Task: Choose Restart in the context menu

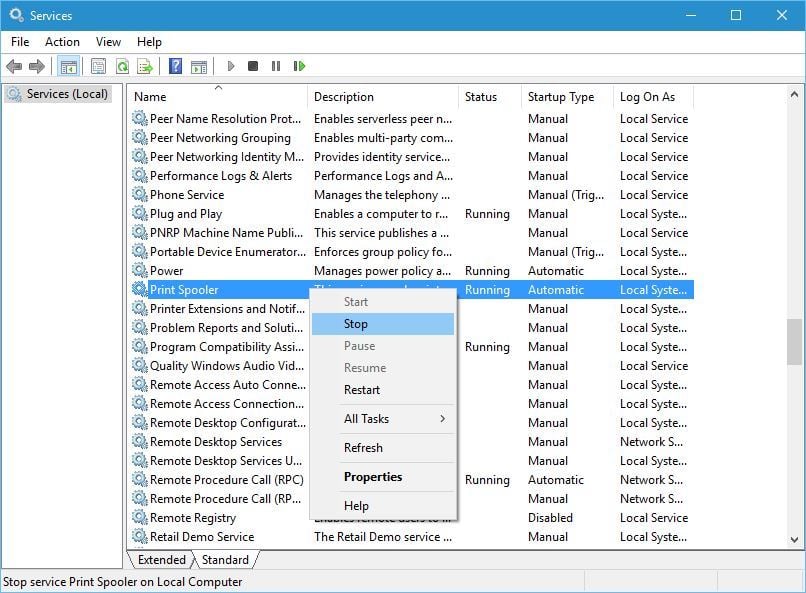Action: click(383, 390)
